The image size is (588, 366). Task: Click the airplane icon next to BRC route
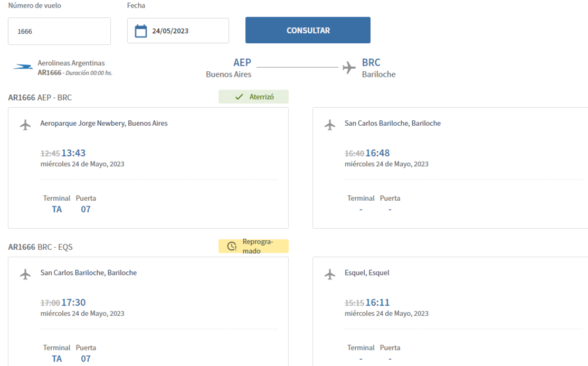[349, 68]
